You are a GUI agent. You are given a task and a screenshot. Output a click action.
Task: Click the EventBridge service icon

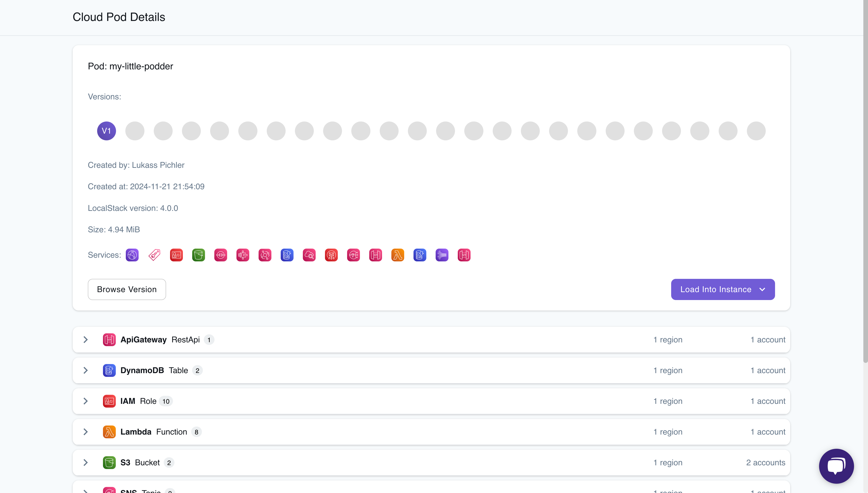pyautogui.click(x=265, y=255)
